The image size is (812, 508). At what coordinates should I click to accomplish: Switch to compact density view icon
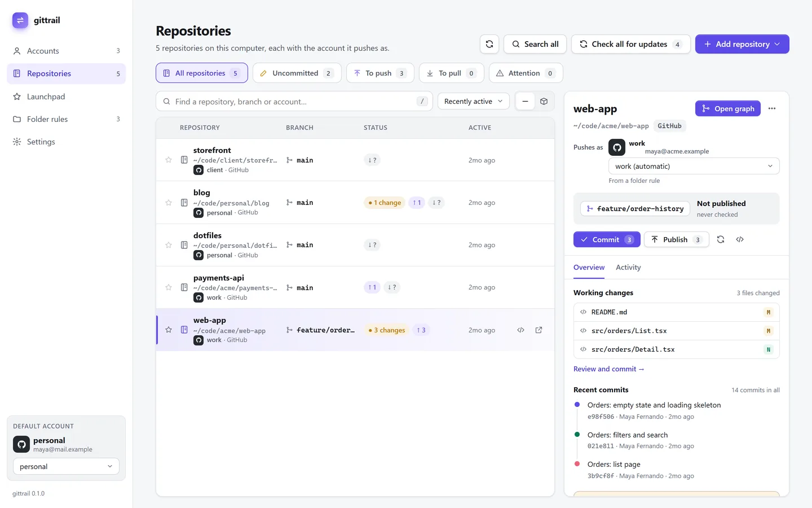point(525,102)
